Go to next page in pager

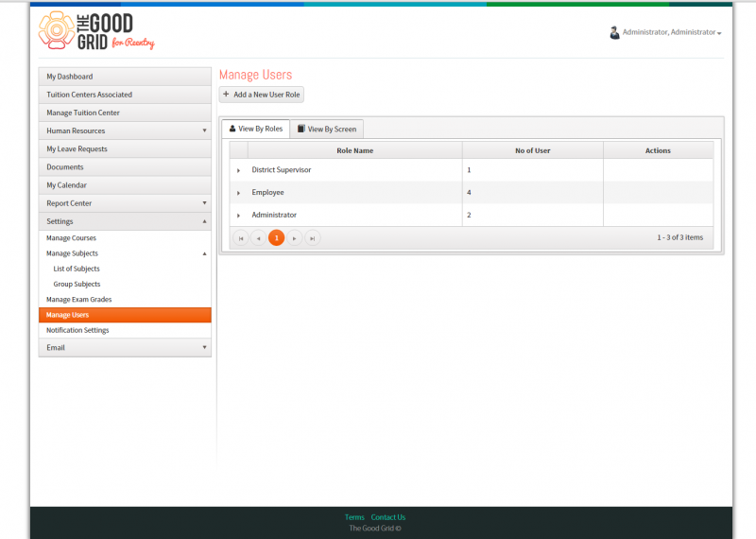tap(294, 238)
